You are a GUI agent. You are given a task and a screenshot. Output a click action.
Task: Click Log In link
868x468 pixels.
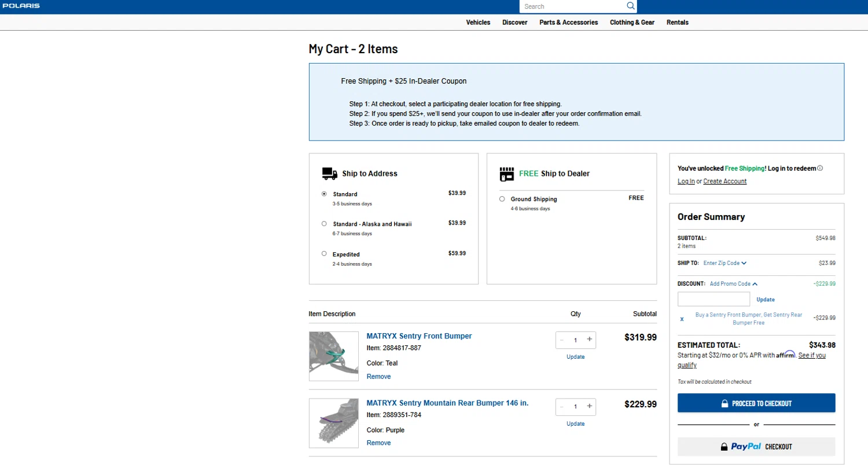point(686,181)
